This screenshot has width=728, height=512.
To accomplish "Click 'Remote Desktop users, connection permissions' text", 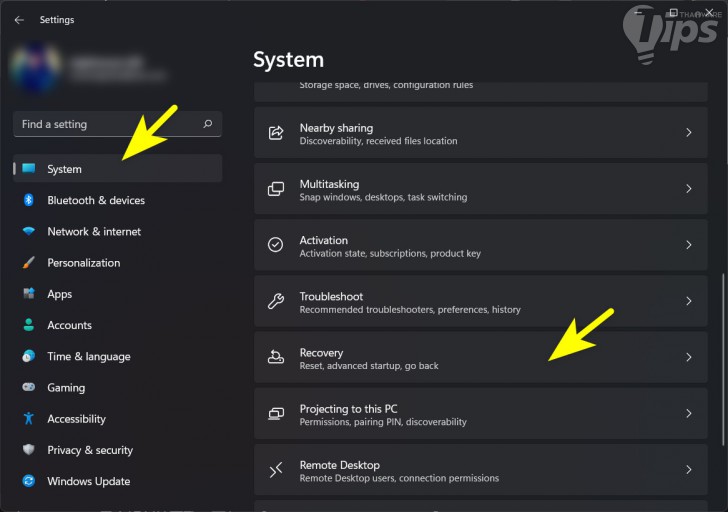I will [x=399, y=478].
